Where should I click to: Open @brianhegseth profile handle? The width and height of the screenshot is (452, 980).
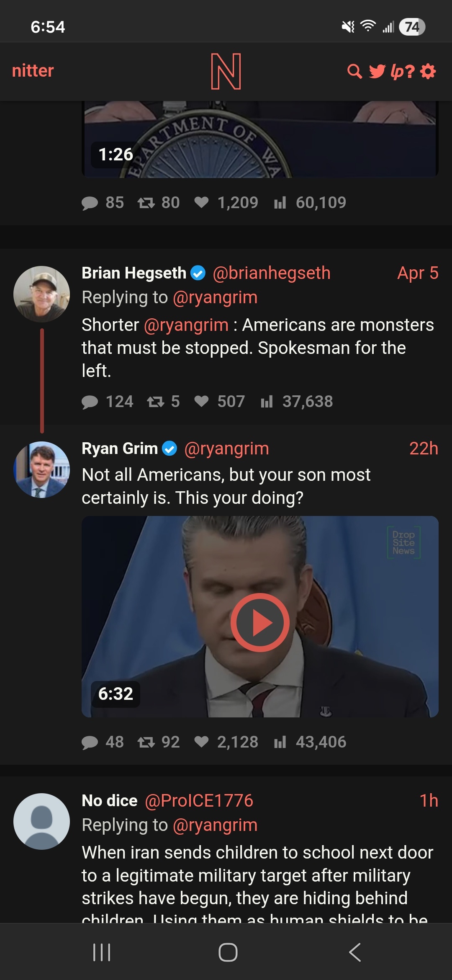(x=272, y=273)
